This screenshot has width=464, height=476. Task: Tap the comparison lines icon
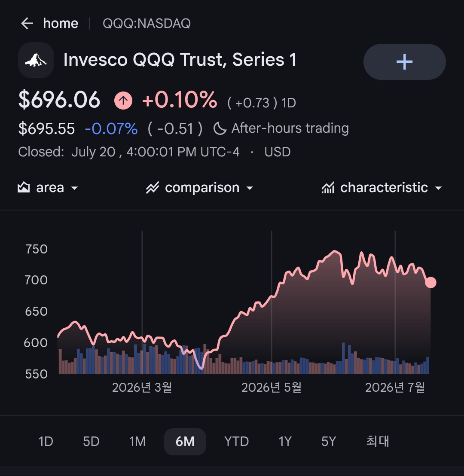[153, 188]
